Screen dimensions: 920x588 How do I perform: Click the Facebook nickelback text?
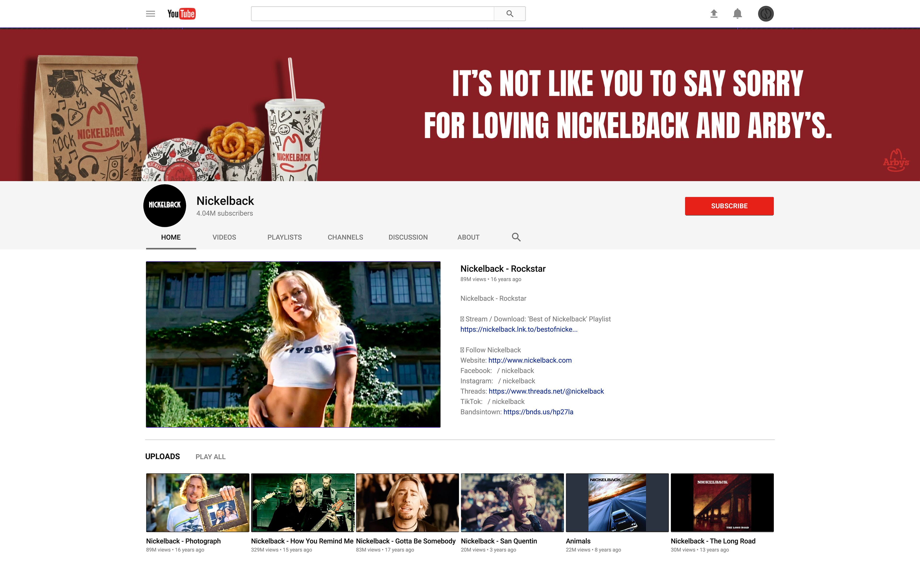pos(515,370)
